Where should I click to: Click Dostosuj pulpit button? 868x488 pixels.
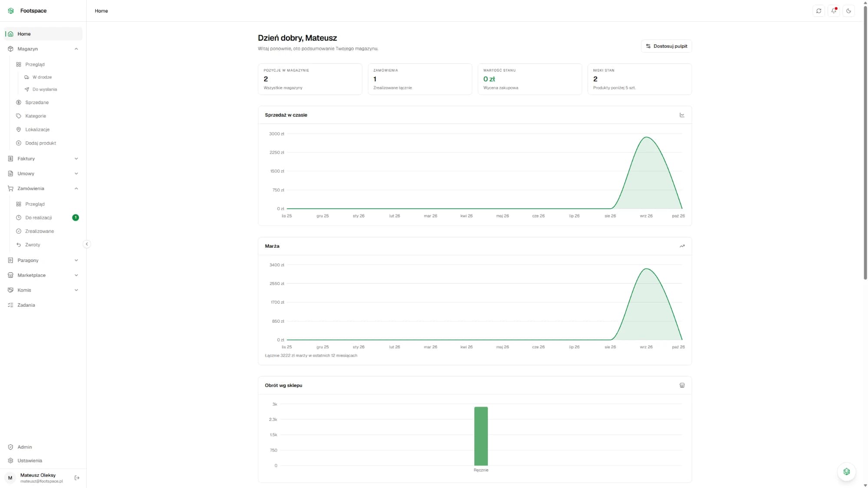click(x=666, y=46)
